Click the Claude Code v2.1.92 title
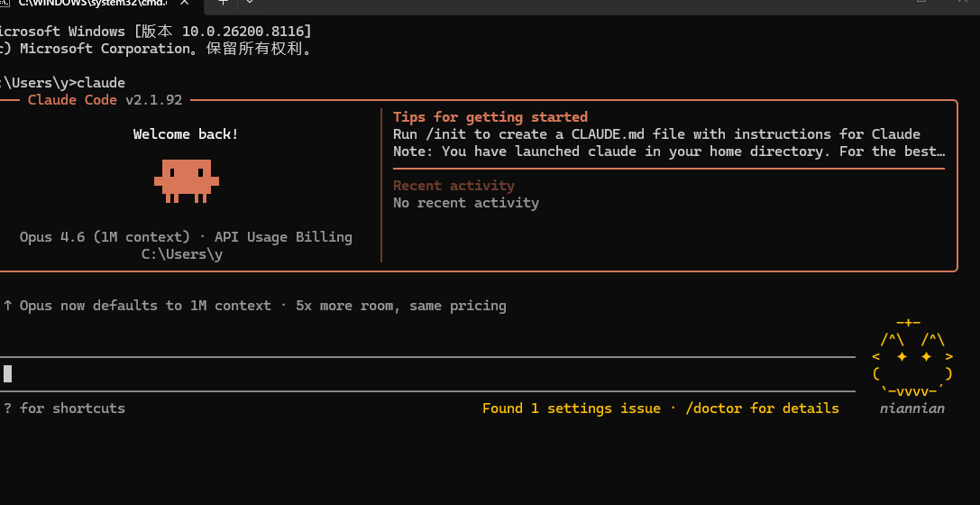 [105, 100]
